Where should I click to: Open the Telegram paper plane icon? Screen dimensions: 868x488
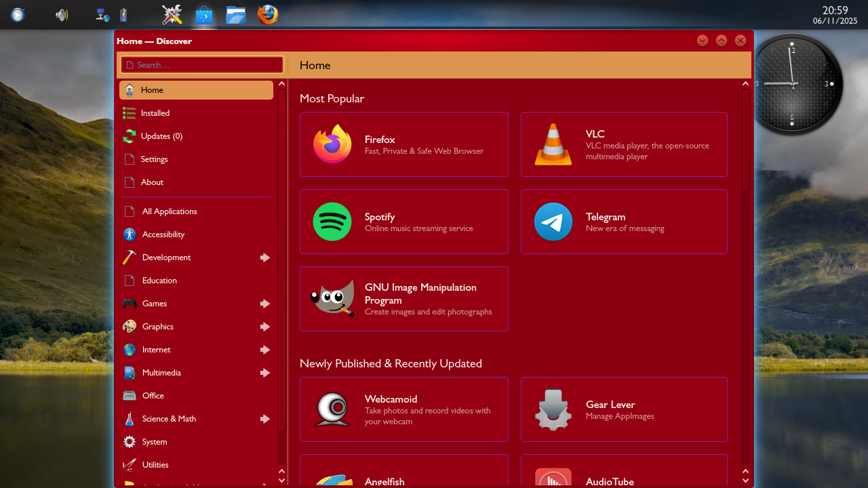coord(553,222)
